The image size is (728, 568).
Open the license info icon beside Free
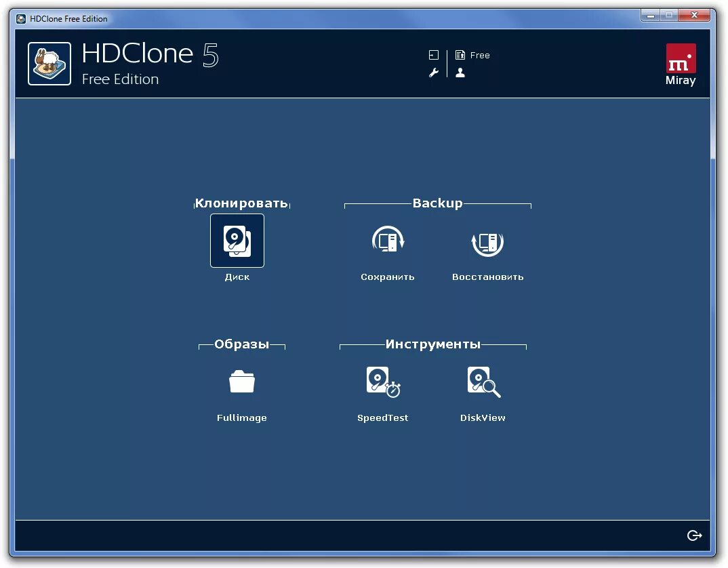[460, 55]
